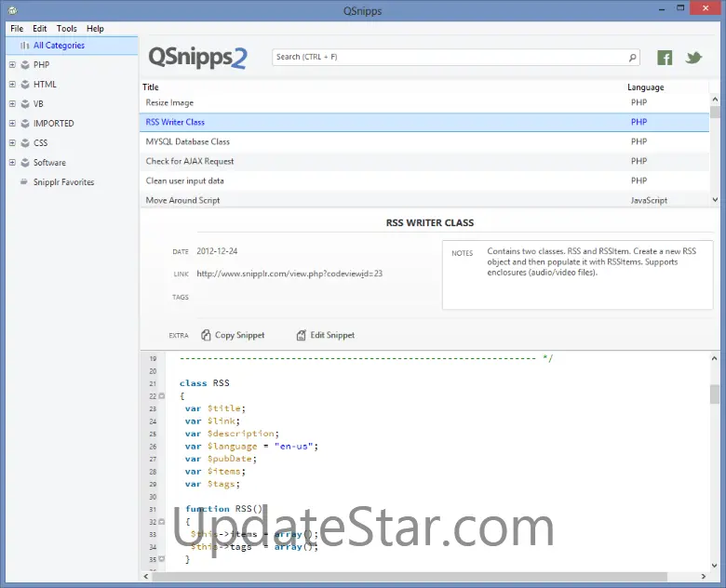Expand the CSS category tree node
Screen dimensions: 726x588
point(12,142)
